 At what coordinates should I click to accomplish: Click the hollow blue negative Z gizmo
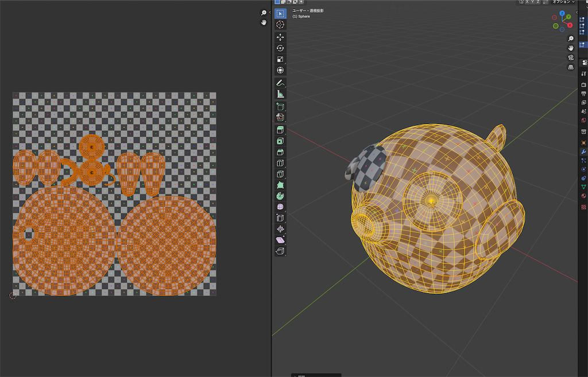[x=562, y=29]
